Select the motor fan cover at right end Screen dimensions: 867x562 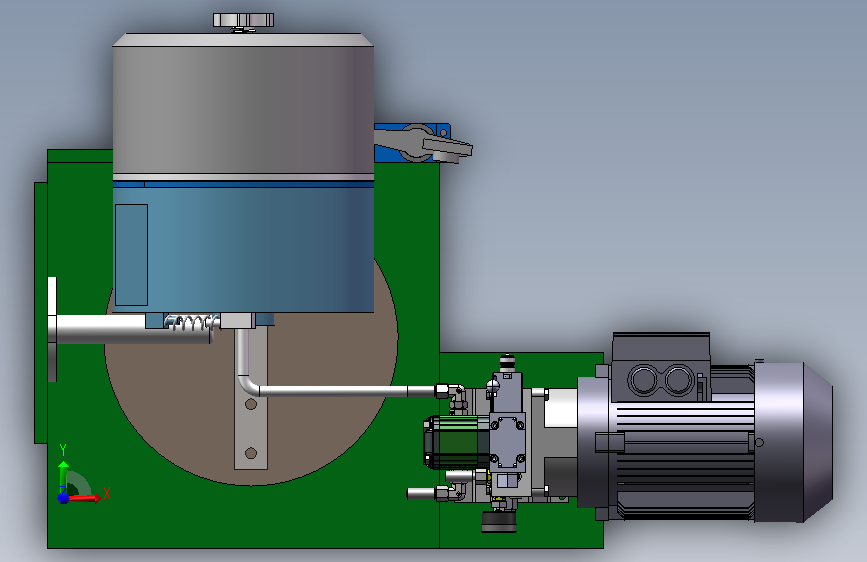(793, 443)
